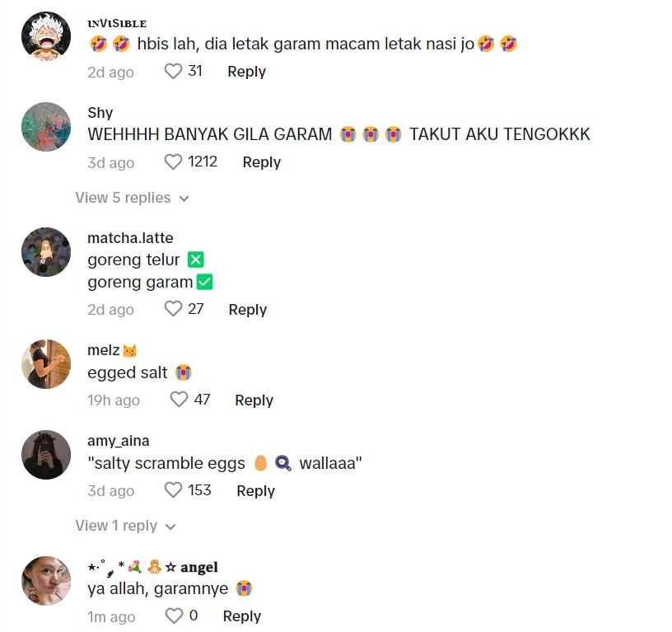This screenshot has width=672, height=632.
Task: View melz's profile avatar
Action: (46, 364)
